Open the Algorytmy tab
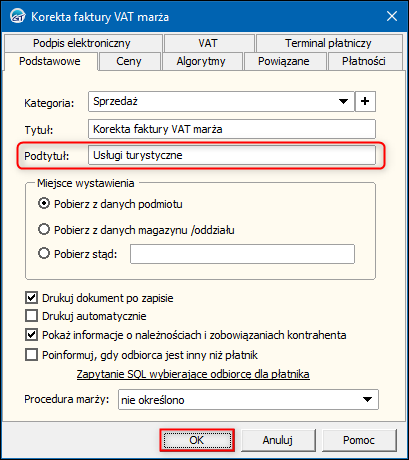409x460 pixels. click(x=201, y=61)
